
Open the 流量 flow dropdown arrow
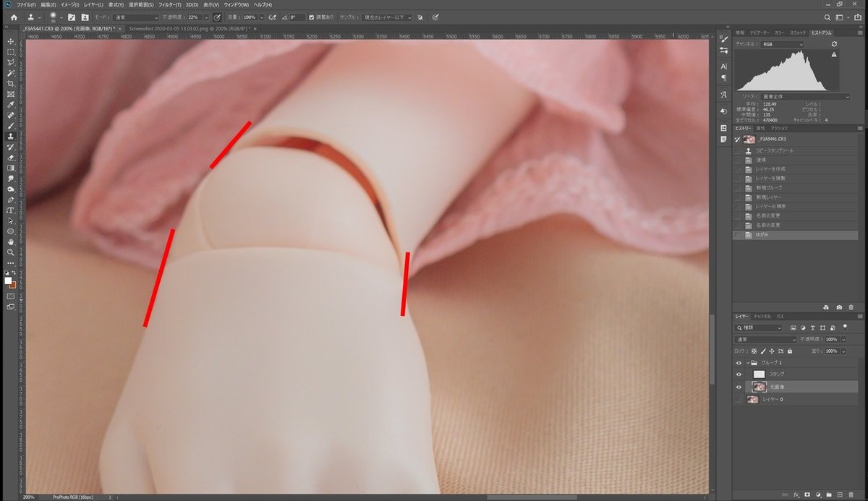[262, 17]
